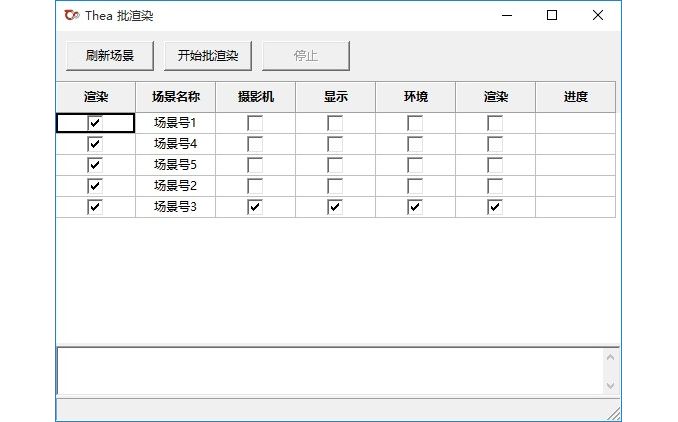
Task: Select the 场景号2 name cell
Action: [x=176, y=186]
